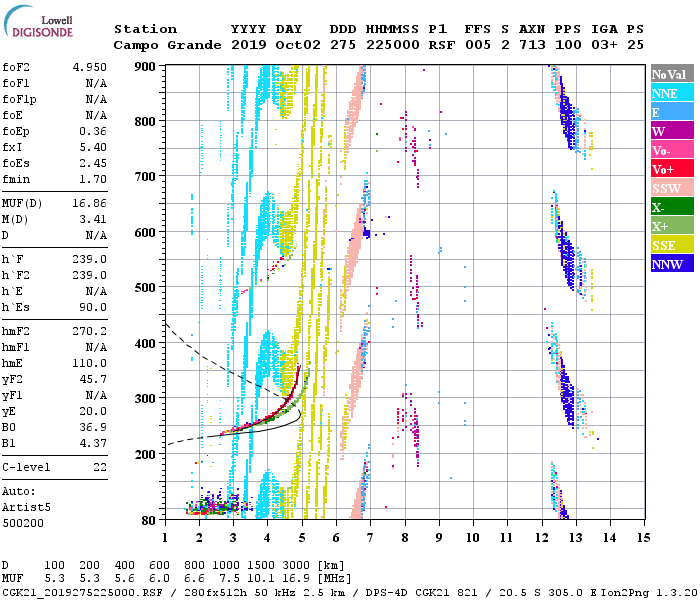Screen dimensions: 700x600
Task: Click the 500200 version number
Action: click(x=23, y=523)
